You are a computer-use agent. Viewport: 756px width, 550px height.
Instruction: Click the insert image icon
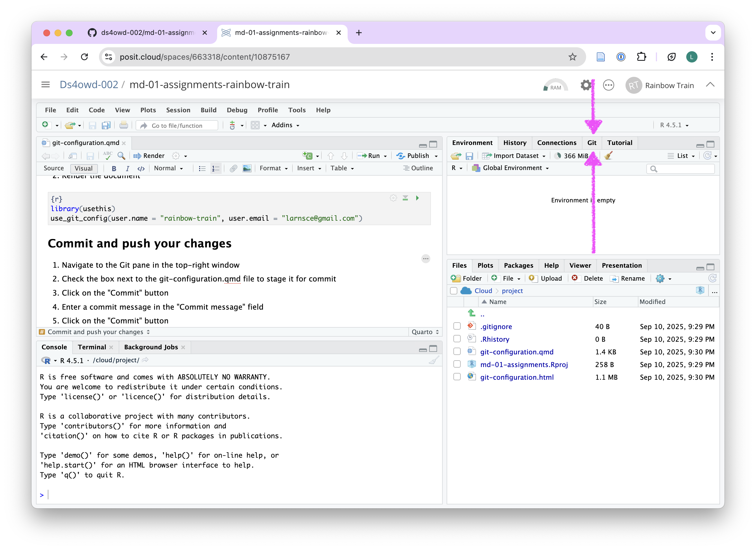click(247, 168)
